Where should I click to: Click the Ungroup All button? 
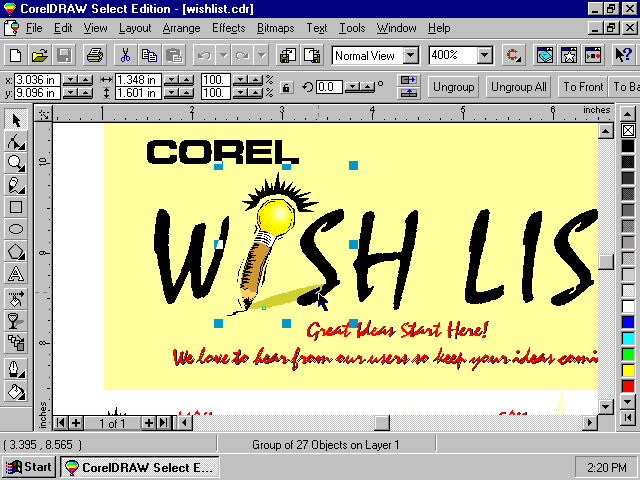point(518,87)
